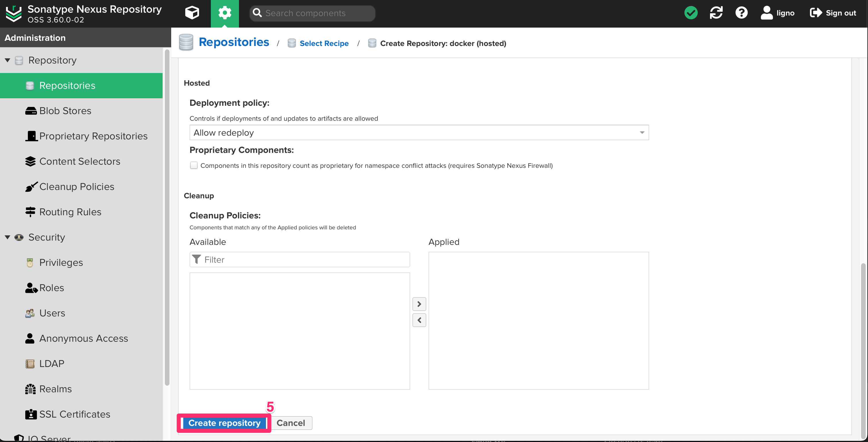Enable the Proprietary Components checkbox
Screen dimensions: 868x442
click(194, 165)
